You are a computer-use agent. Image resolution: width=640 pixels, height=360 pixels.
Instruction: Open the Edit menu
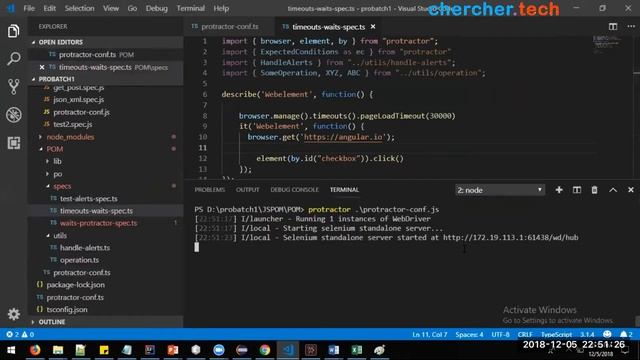coord(49,8)
